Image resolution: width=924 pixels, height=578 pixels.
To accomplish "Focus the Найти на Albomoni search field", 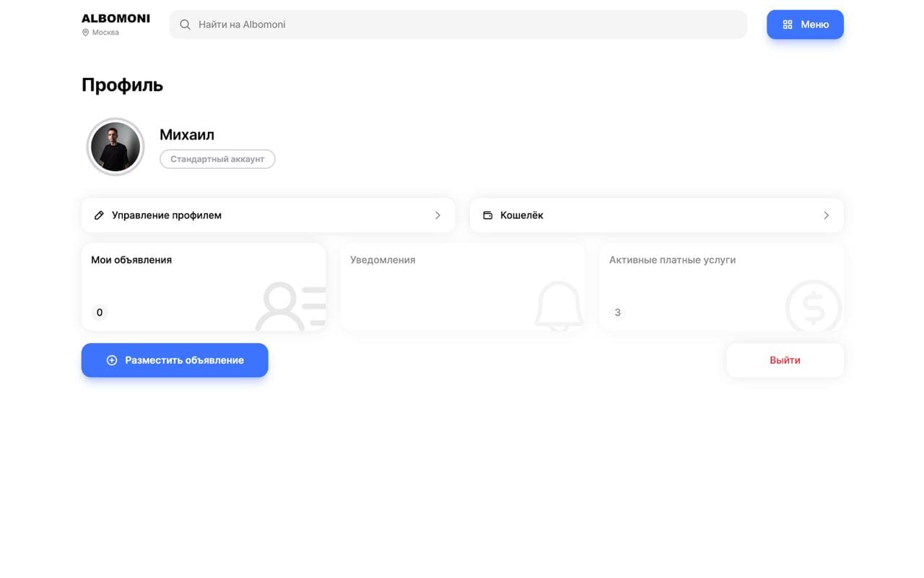I will pos(458,25).
